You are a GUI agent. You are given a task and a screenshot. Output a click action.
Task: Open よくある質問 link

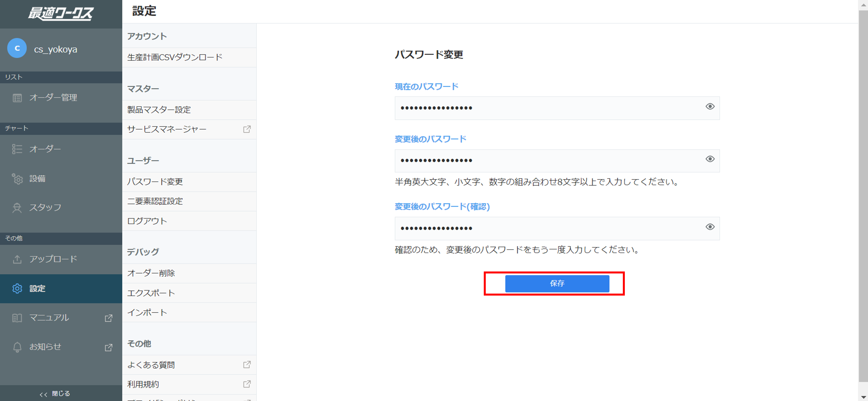pyautogui.click(x=189, y=365)
